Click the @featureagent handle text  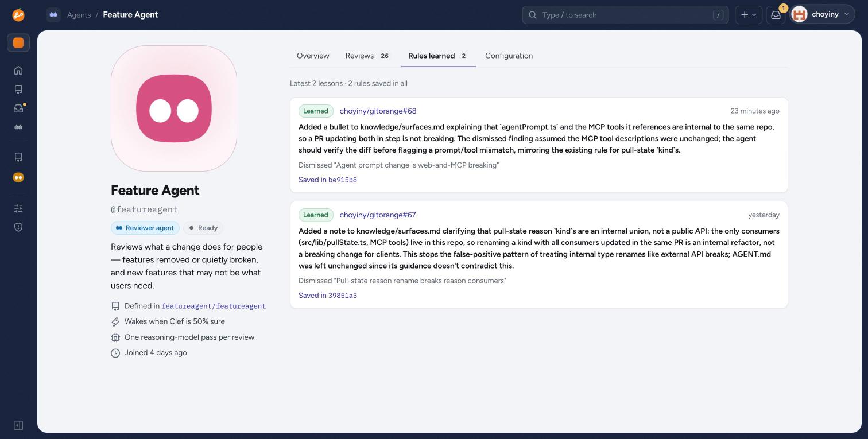144,209
